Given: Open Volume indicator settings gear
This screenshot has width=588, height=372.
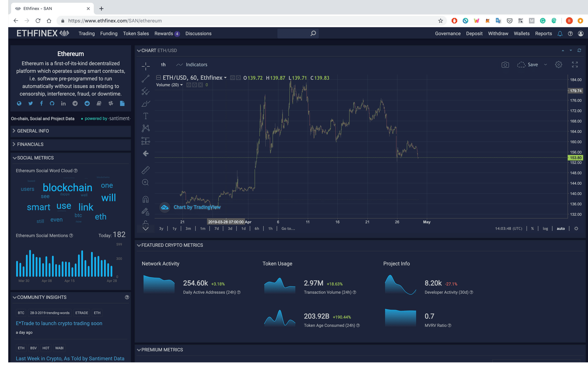Looking at the screenshot, I should click(194, 85).
